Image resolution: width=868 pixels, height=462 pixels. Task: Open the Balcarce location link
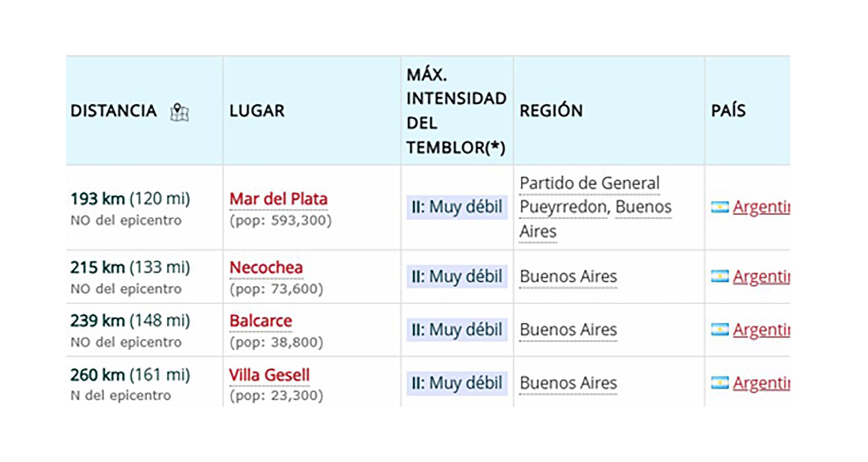[x=260, y=321]
